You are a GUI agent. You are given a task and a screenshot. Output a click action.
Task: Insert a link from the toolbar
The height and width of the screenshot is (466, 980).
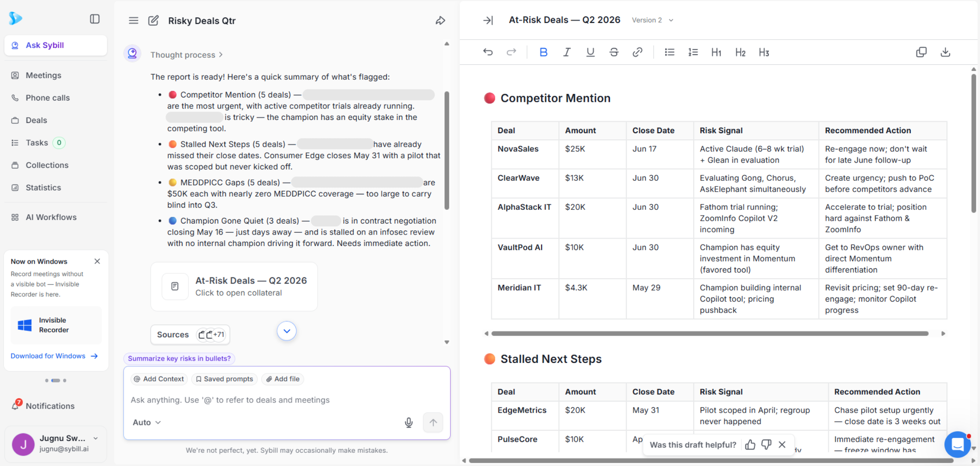637,52
